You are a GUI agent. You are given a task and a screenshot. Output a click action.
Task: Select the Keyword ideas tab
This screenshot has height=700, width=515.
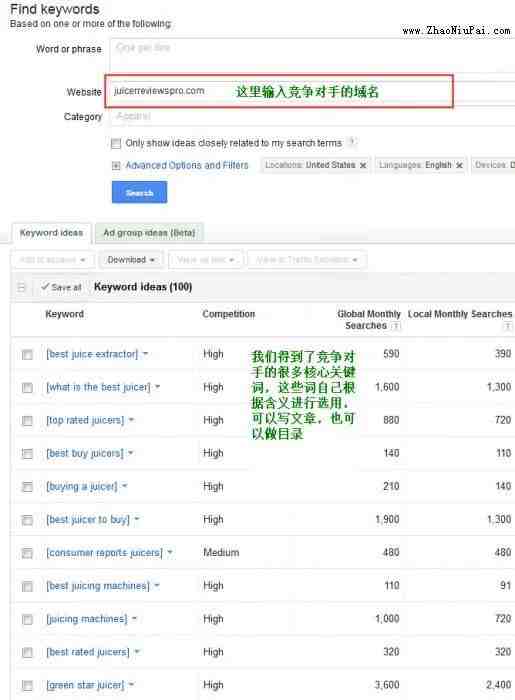tap(51, 233)
